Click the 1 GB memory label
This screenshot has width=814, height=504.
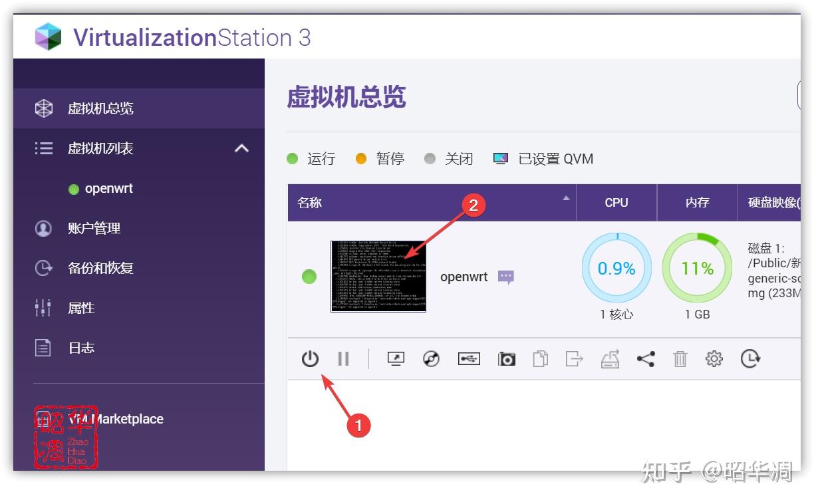tap(698, 315)
